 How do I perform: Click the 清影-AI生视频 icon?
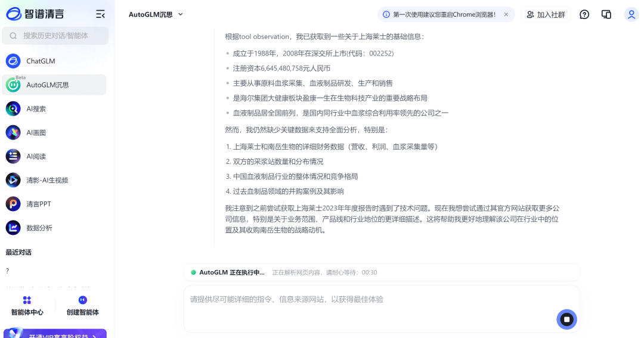tap(13, 180)
